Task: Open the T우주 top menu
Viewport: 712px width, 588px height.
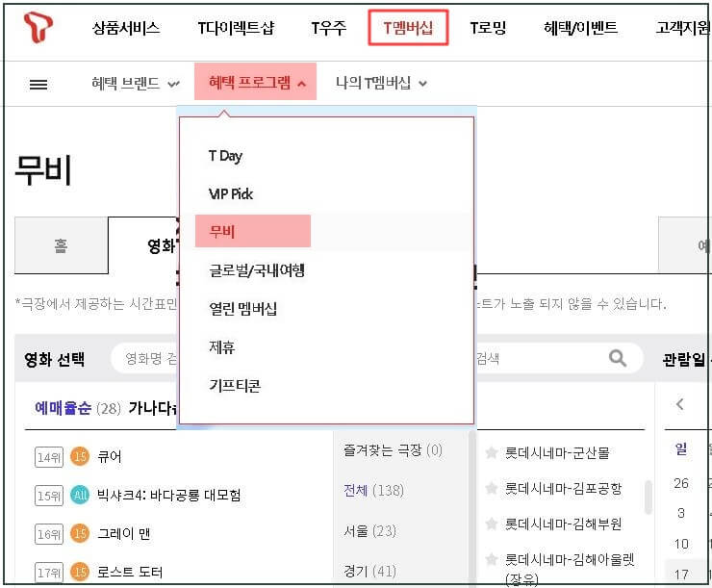Action: click(x=329, y=28)
